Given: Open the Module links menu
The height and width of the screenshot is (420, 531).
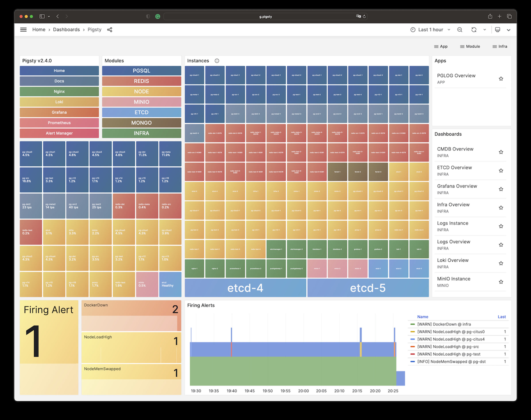Looking at the screenshot, I should [470, 46].
